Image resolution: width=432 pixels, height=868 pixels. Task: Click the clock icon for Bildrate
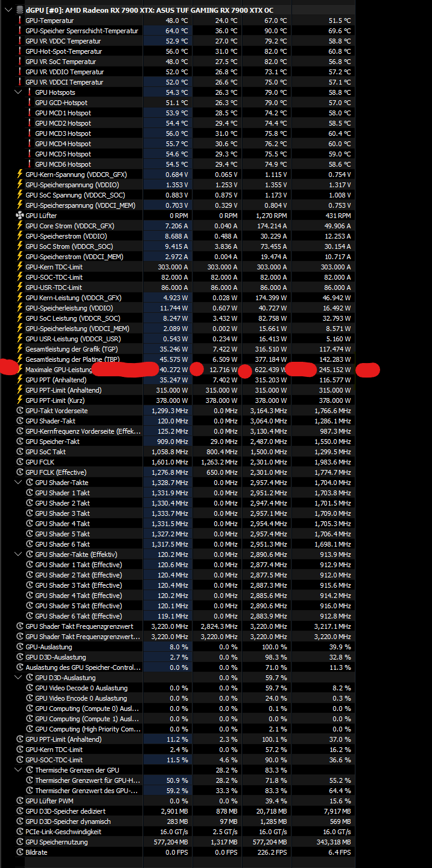coord(20,852)
